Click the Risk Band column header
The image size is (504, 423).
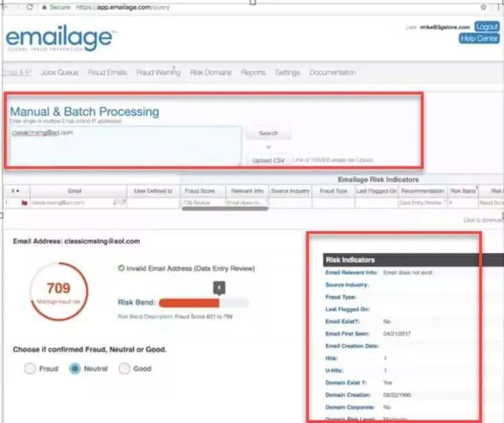coord(463,191)
